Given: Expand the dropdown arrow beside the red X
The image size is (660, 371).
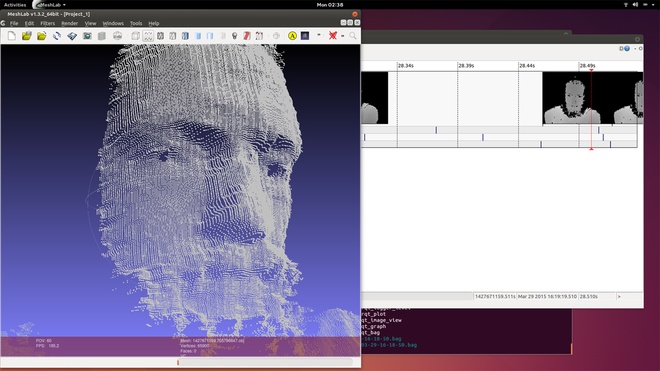Looking at the screenshot, I should tap(343, 36).
